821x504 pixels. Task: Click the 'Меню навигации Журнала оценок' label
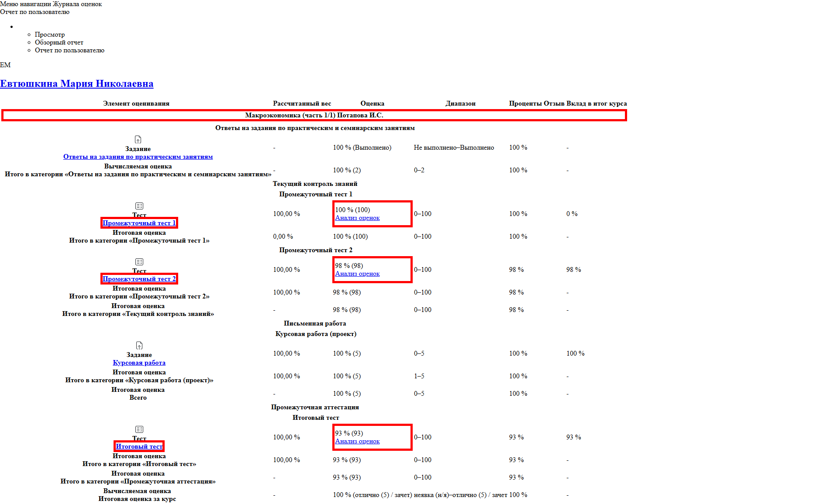click(x=51, y=4)
